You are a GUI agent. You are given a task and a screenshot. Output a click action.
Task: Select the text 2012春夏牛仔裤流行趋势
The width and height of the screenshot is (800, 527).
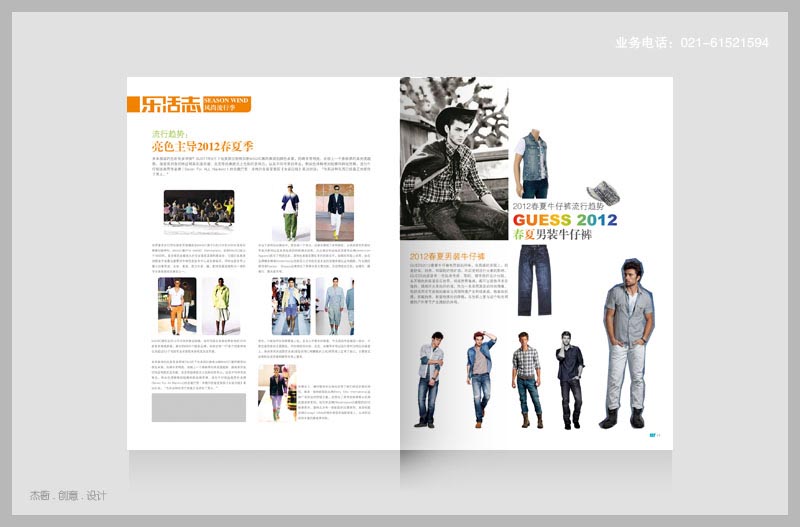click(558, 206)
